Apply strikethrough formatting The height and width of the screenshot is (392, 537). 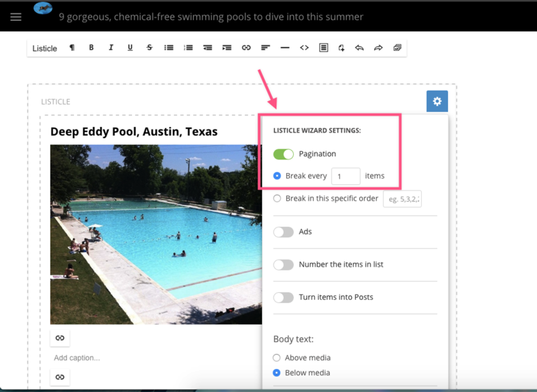coord(150,48)
